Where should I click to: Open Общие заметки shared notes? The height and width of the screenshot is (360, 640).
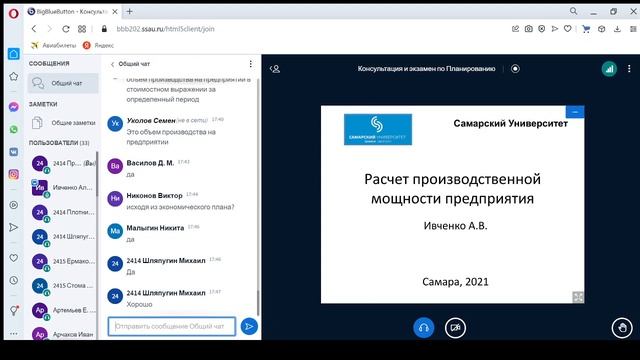pos(63,123)
